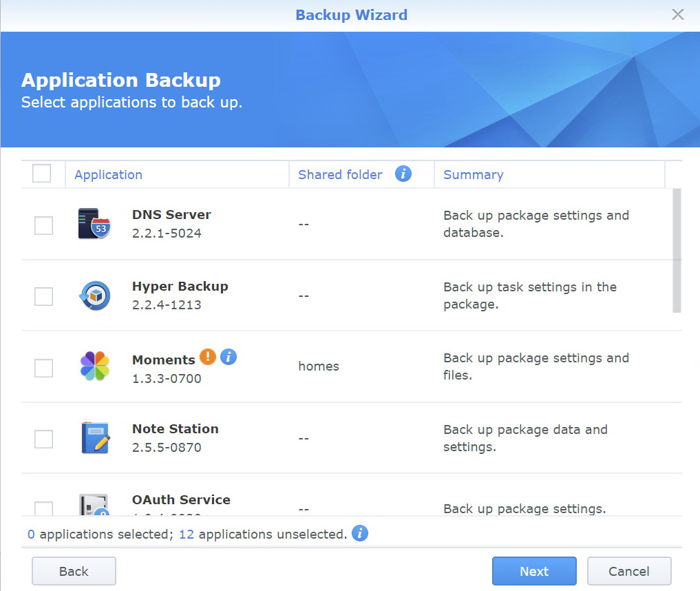The image size is (700, 591).
Task: Click the '12 applications unselected' status text
Action: (263, 535)
